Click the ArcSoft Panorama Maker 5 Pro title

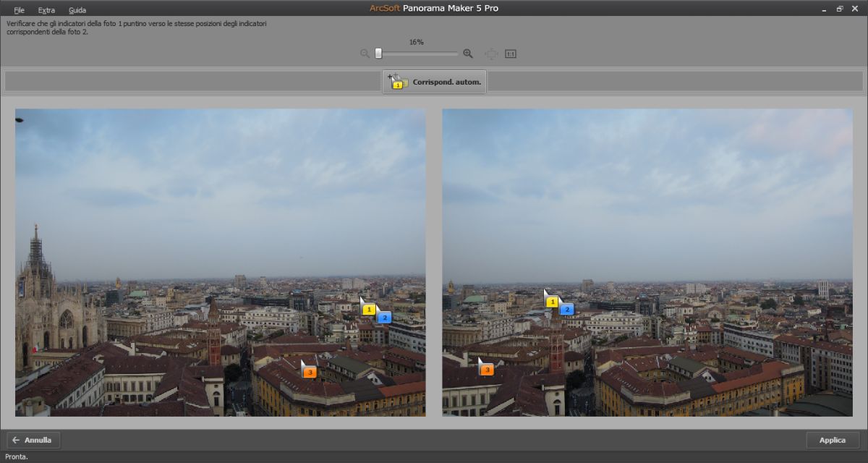(x=434, y=8)
